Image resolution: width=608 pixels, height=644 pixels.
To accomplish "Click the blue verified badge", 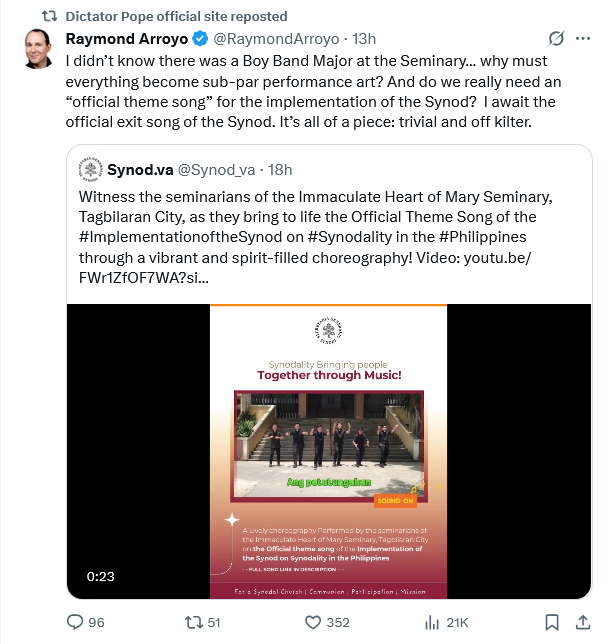I will point(199,39).
